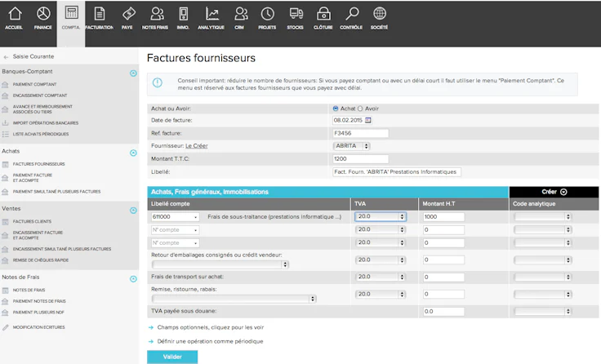This screenshot has height=364, width=601.
Task: Click the Valider button
Action: pyautogui.click(x=172, y=357)
